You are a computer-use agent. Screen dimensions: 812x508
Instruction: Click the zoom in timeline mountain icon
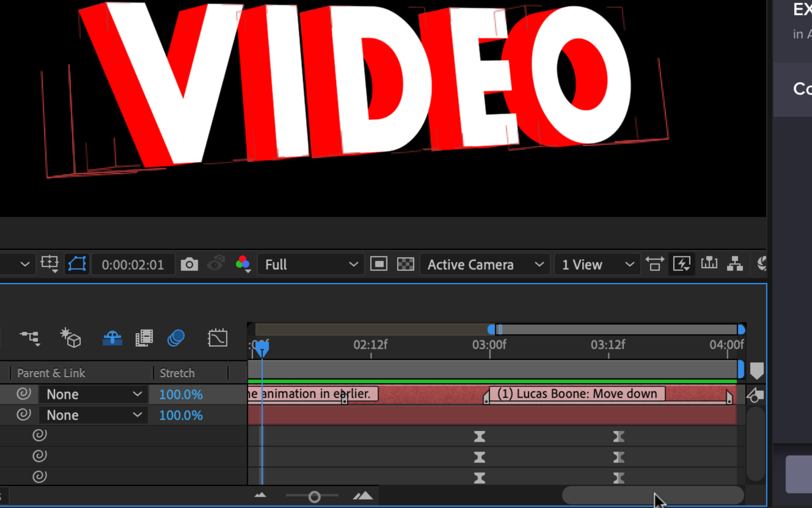(363, 495)
